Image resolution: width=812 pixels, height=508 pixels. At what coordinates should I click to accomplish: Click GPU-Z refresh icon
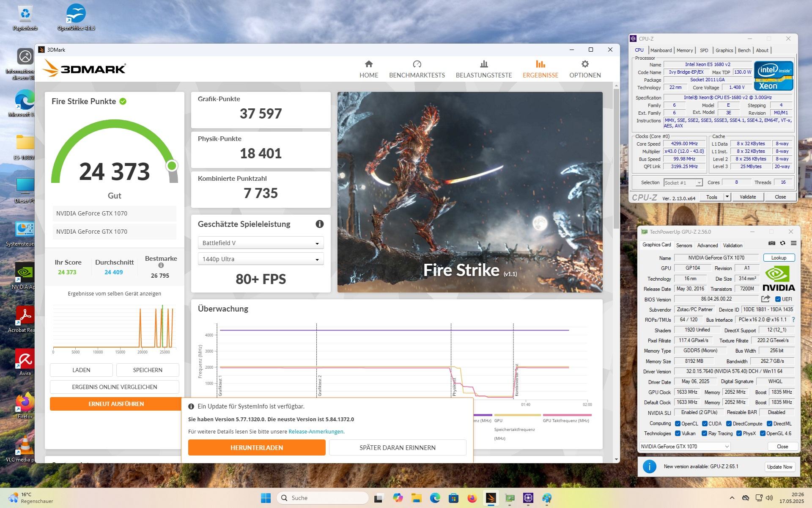click(782, 243)
